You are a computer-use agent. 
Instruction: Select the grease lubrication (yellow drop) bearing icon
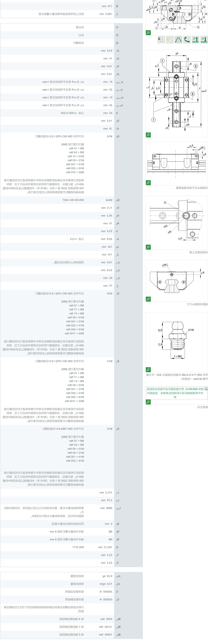[x=170, y=40]
